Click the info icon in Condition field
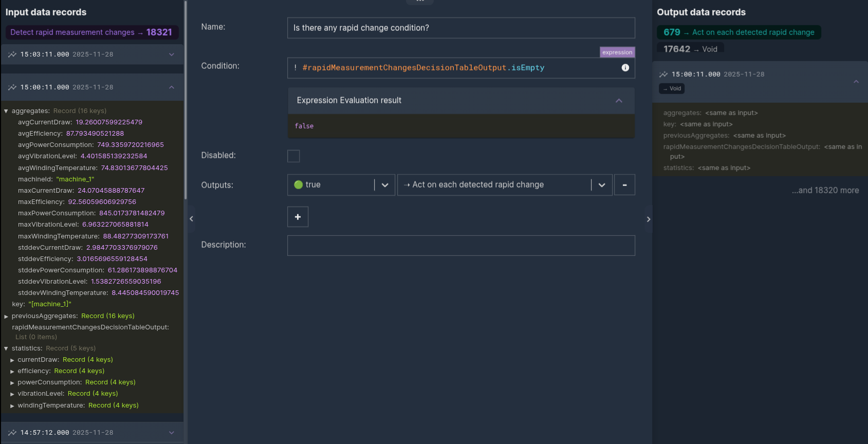868x444 pixels. (625, 68)
